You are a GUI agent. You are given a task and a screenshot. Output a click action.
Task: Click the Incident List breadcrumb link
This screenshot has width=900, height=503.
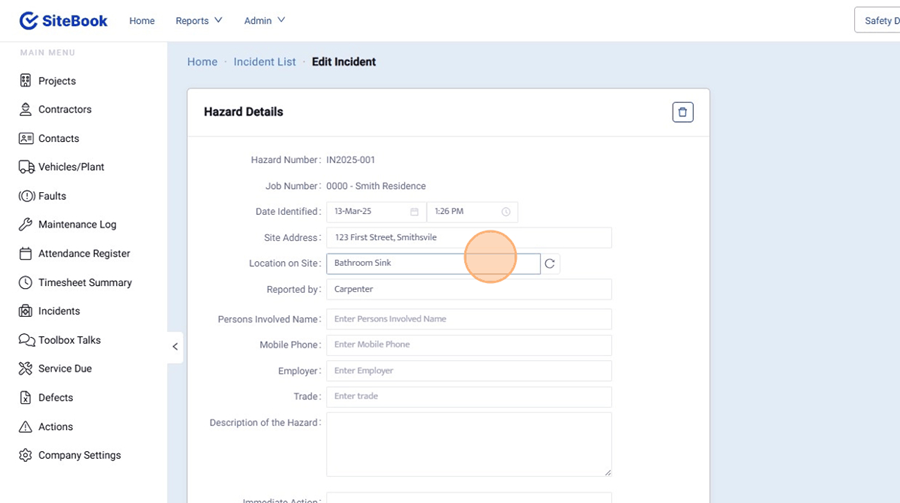click(x=265, y=62)
